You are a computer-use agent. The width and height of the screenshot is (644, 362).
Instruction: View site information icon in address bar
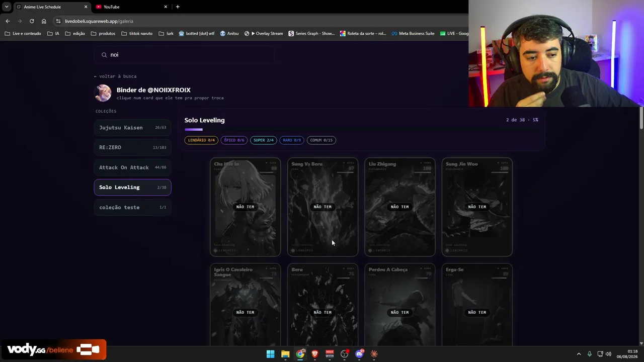point(58,21)
